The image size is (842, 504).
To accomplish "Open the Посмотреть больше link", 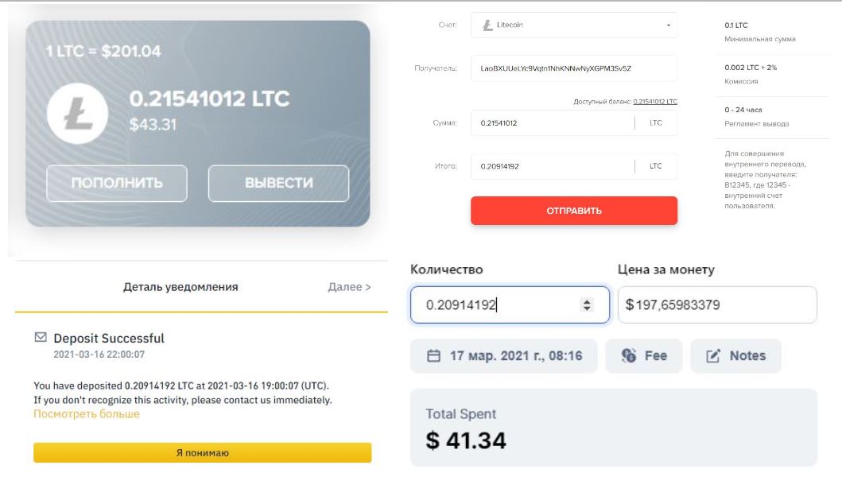I will tap(86, 414).
